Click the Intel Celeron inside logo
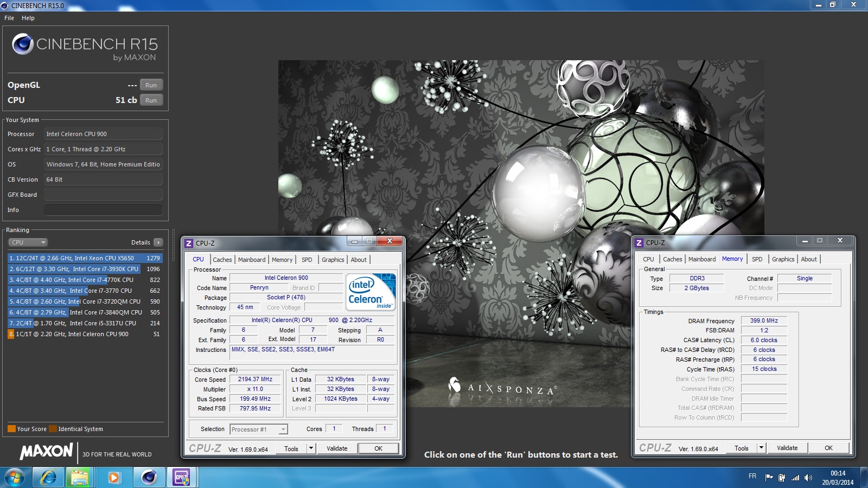 [371, 292]
